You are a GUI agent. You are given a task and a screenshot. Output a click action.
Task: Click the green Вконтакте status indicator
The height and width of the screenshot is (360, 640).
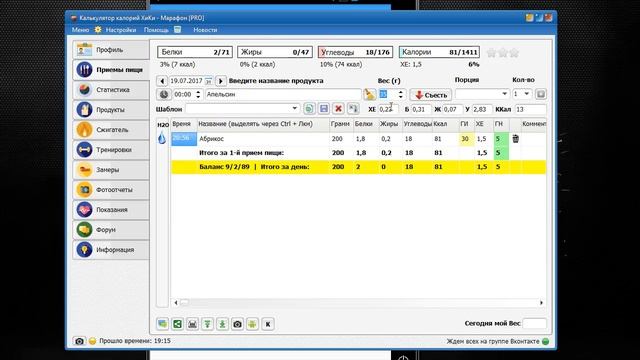545,341
